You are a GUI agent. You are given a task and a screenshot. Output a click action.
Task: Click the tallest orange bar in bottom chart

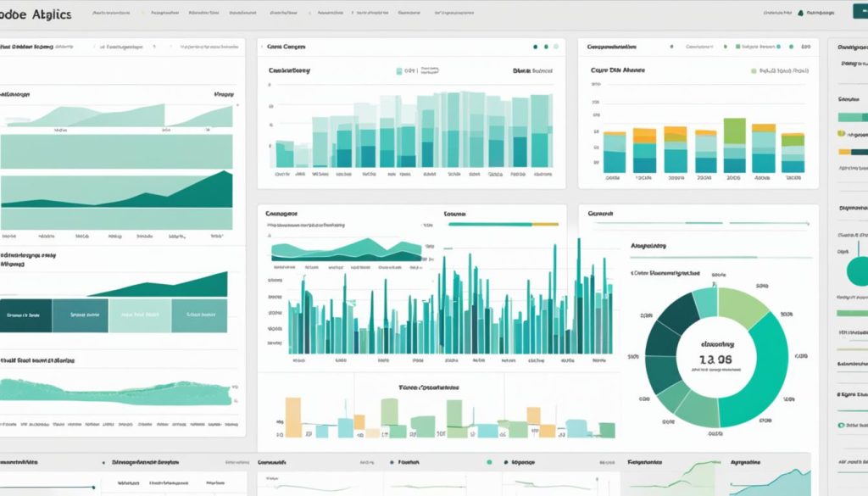click(x=292, y=417)
